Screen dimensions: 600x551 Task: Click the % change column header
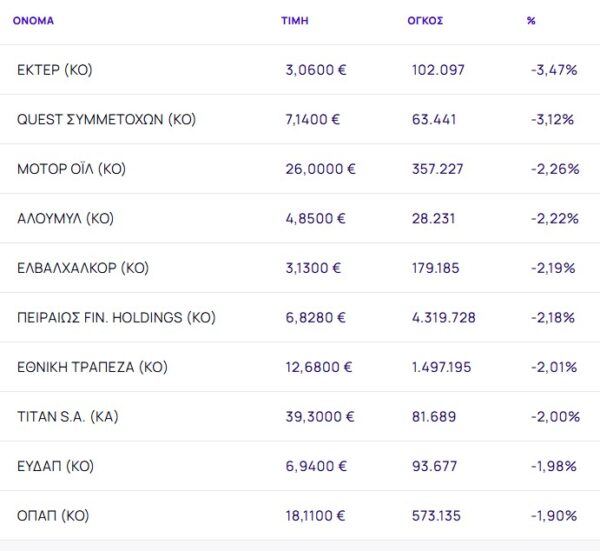531,20
